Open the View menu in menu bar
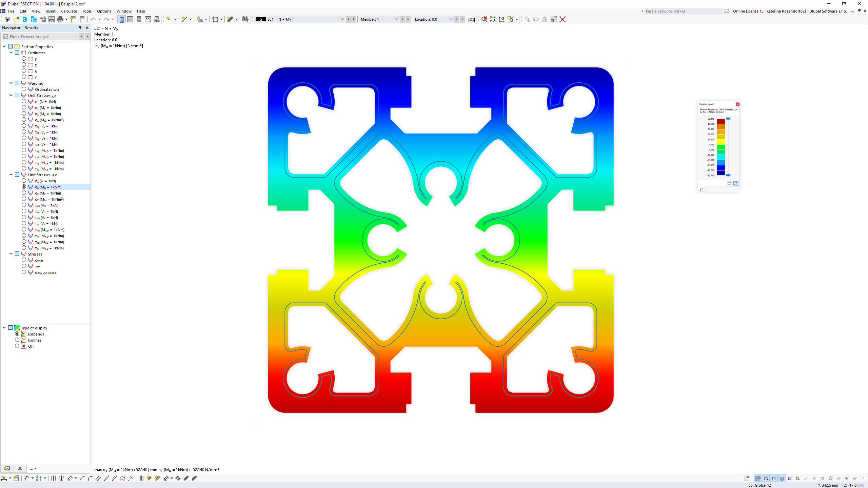 click(x=36, y=11)
